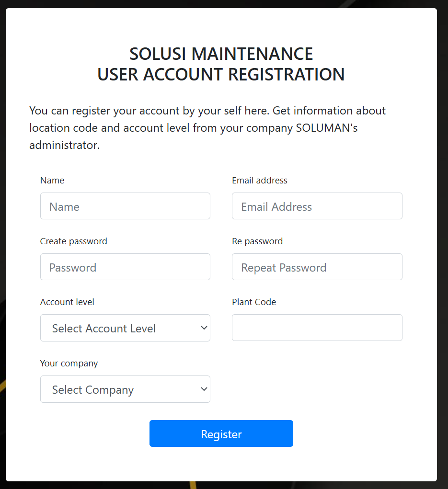Click the chevron arrow on Company select
448x489 pixels.
pos(204,389)
